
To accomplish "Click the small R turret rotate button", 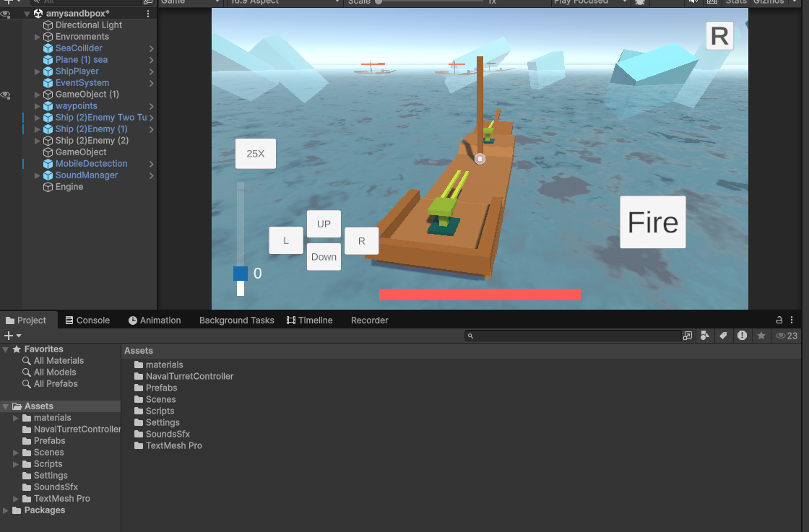I will 362,241.
